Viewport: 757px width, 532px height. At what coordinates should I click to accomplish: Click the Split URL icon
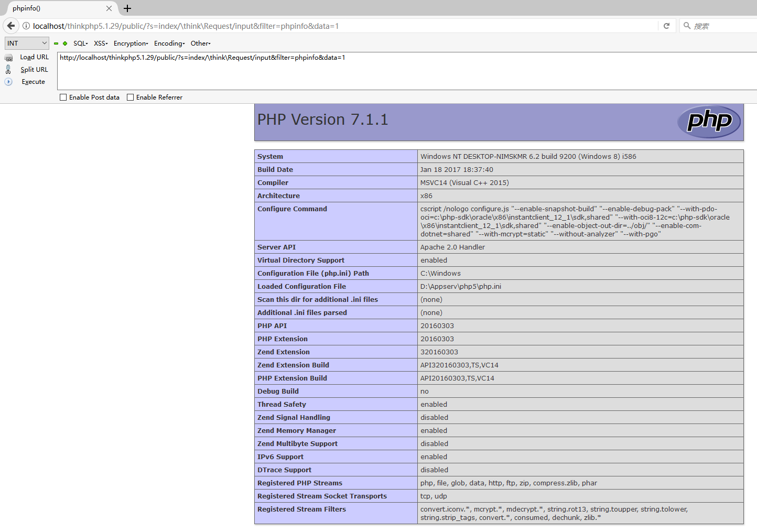tap(8, 69)
